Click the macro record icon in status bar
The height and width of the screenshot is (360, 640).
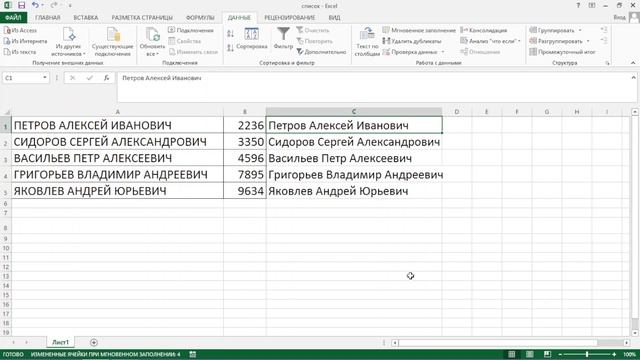pos(193,354)
